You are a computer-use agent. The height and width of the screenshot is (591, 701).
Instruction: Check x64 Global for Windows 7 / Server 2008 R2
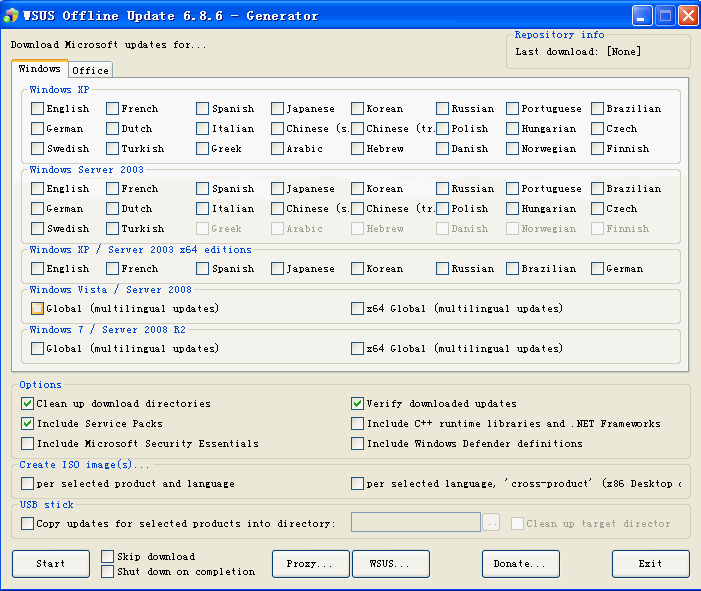pyautogui.click(x=358, y=349)
